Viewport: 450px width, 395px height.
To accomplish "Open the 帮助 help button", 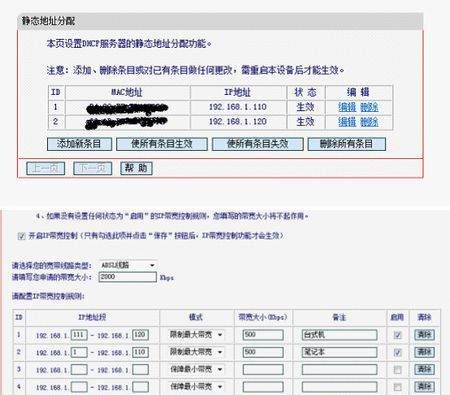I will 136,168.
